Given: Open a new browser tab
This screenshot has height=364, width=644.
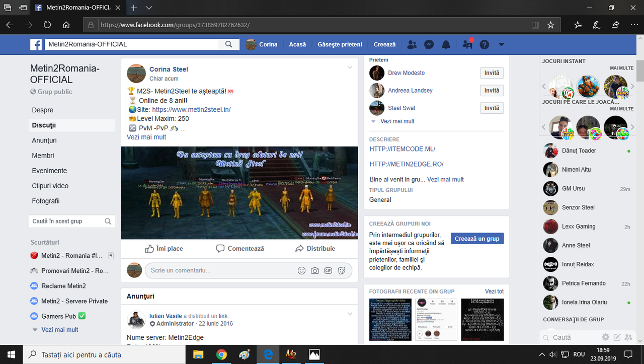Looking at the screenshot, I should (x=134, y=8).
